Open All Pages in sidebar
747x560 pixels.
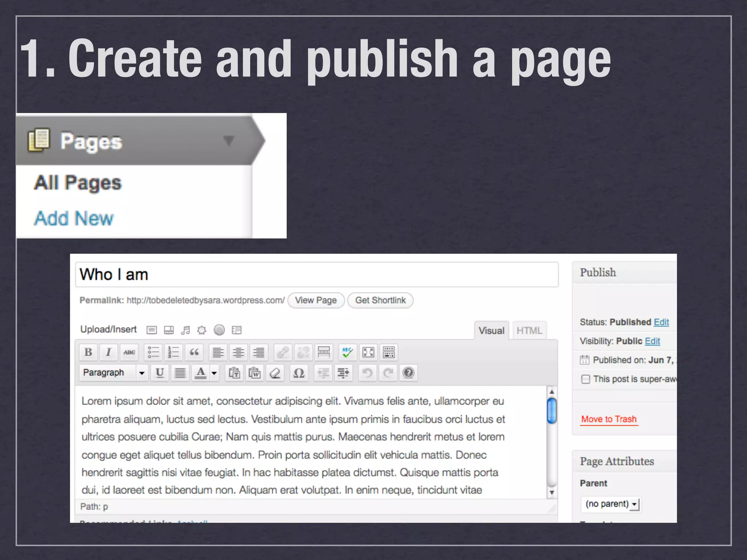coord(78,183)
